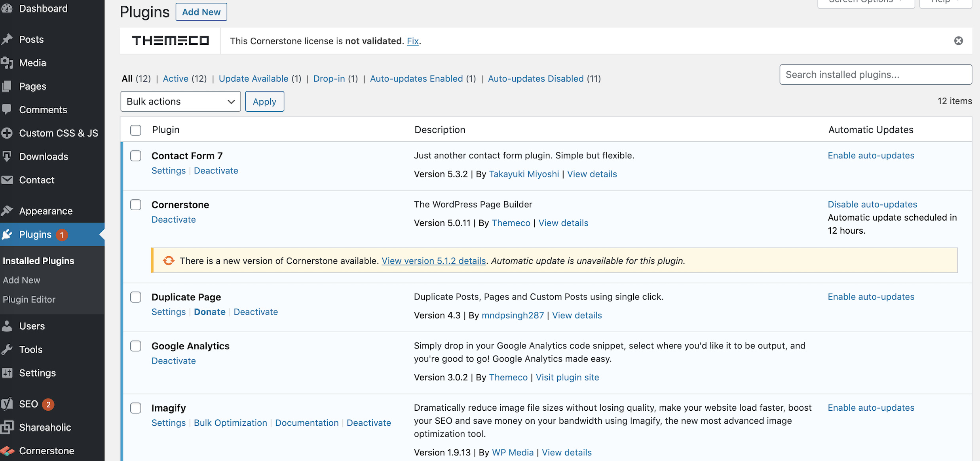This screenshot has width=980, height=461.
Task: Click the Cornerstone logo icon in sidebar
Action: [x=7, y=451]
